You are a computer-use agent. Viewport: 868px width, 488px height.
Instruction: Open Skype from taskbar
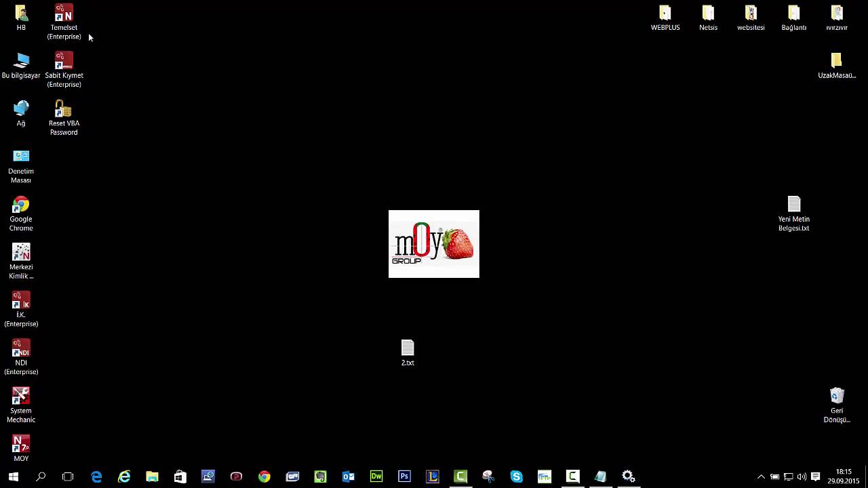click(x=517, y=476)
